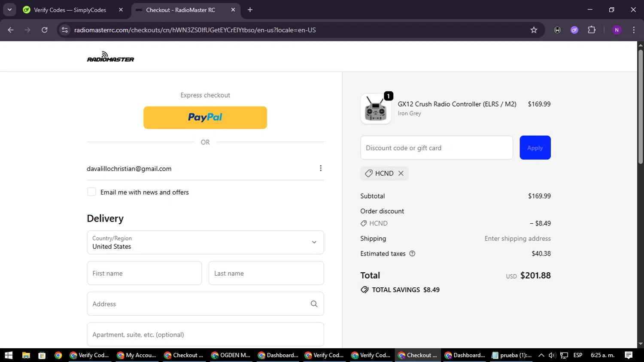The image size is (644, 362).
Task: Click the purple extension icon in toolbar
Action: pos(574,30)
